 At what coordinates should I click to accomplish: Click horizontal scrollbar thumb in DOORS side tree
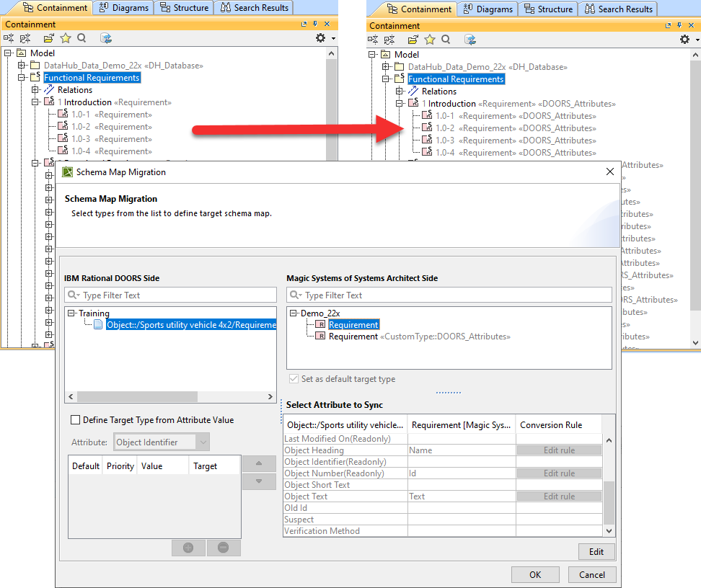tap(137, 397)
